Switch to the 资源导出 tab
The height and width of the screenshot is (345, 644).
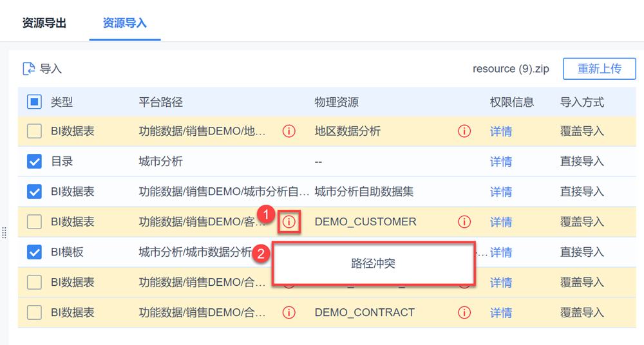click(44, 23)
